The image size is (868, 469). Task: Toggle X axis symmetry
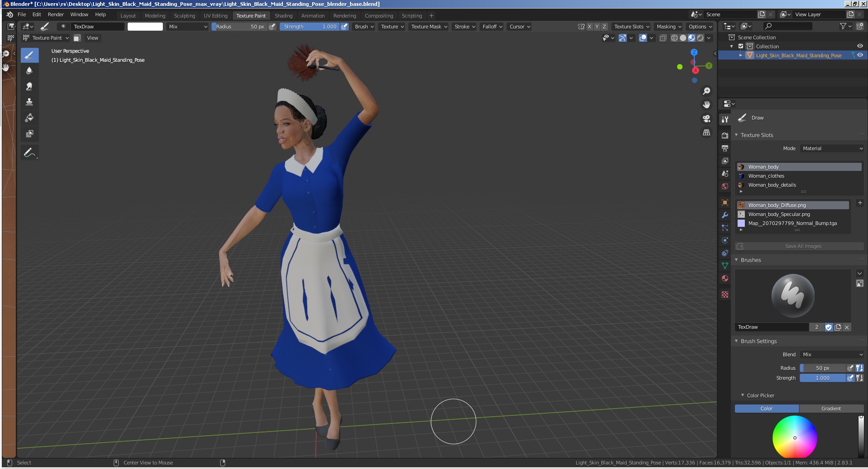click(x=589, y=27)
